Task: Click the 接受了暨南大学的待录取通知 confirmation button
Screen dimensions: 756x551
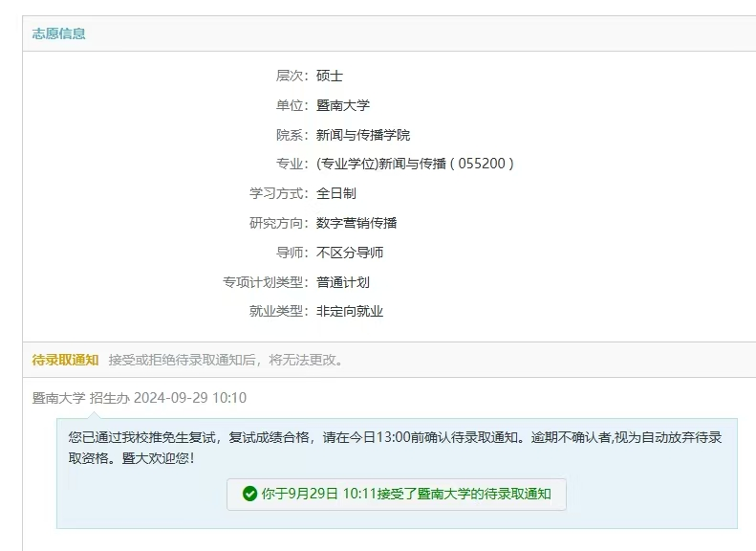Action: point(397,494)
